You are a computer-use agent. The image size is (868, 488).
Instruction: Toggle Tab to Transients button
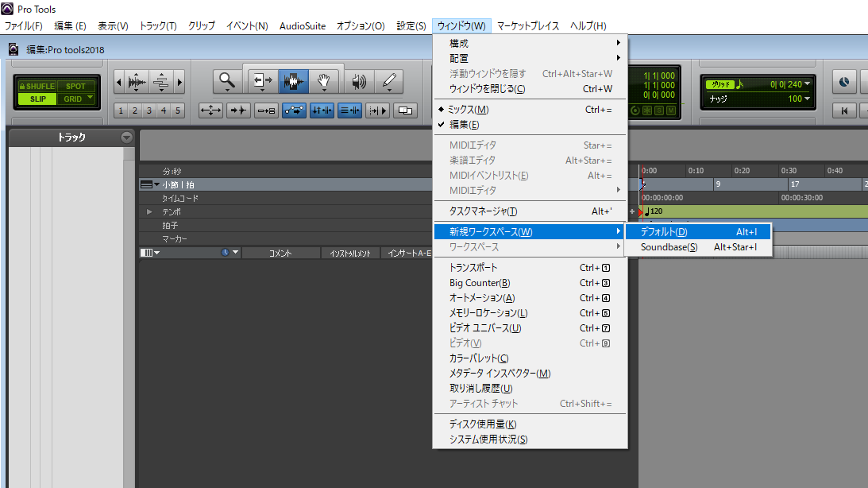238,110
